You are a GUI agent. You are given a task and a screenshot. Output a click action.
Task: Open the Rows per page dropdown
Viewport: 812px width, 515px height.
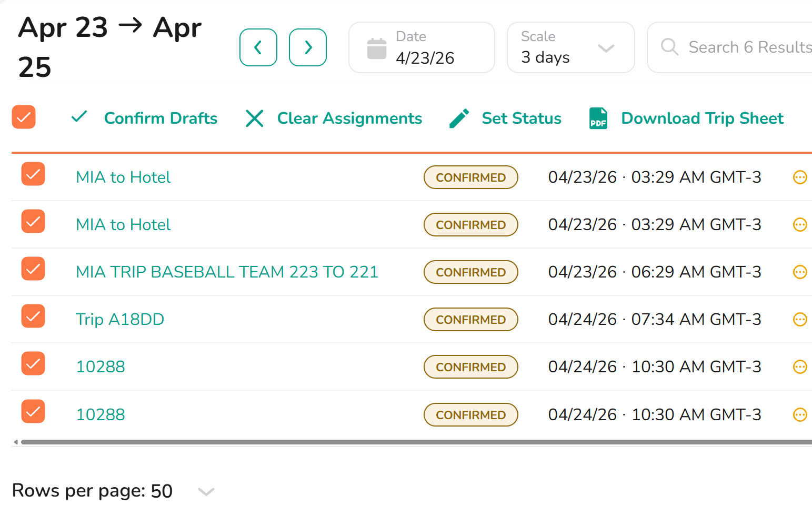click(x=206, y=491)
